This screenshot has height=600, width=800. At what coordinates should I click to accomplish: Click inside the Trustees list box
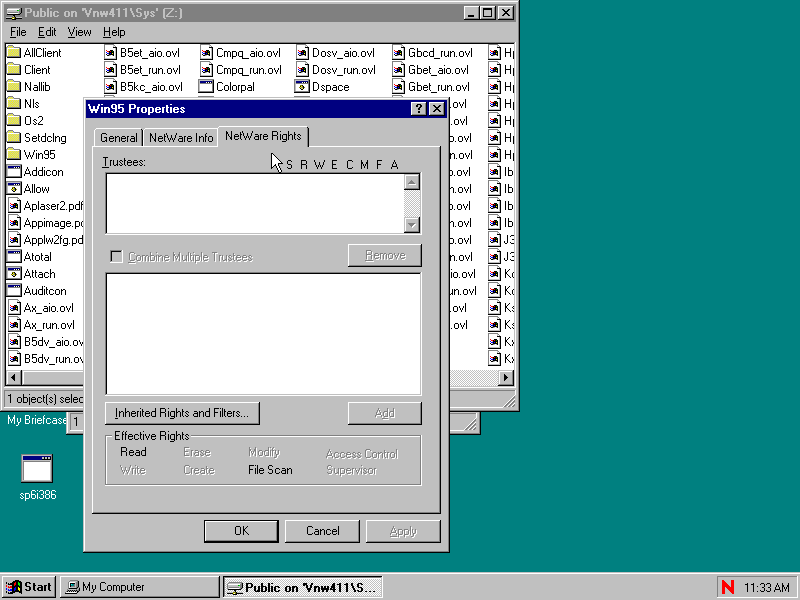tap(255, 204)
